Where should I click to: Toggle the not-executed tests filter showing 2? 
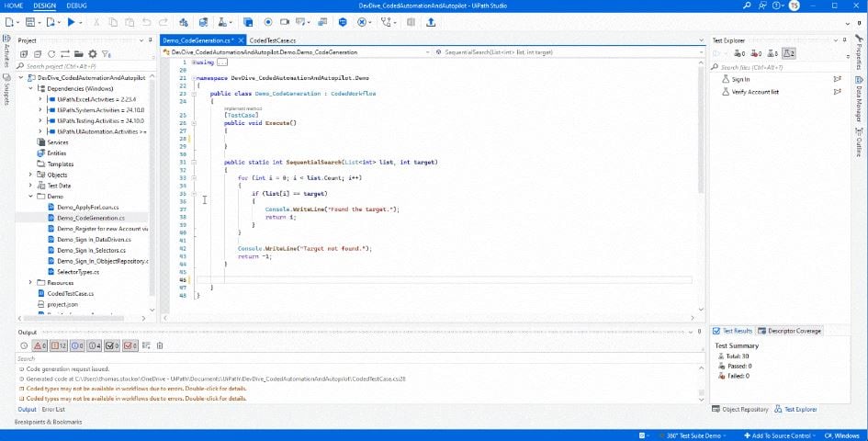click(789, 53)
